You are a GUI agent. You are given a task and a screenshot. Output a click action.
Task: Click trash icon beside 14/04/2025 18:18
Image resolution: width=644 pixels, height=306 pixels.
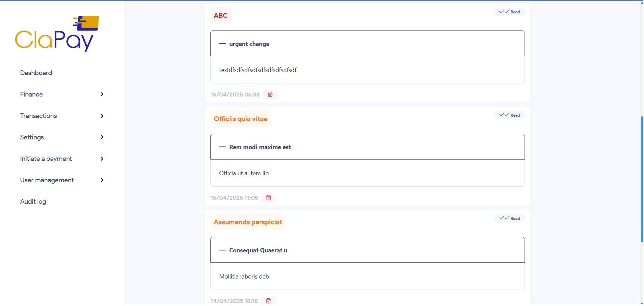pyautogui.click(x=268, y=301)
